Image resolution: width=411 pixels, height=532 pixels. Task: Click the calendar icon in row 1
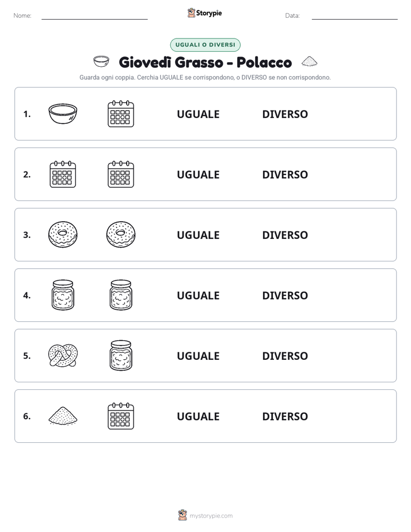click(x=121, y=113)
